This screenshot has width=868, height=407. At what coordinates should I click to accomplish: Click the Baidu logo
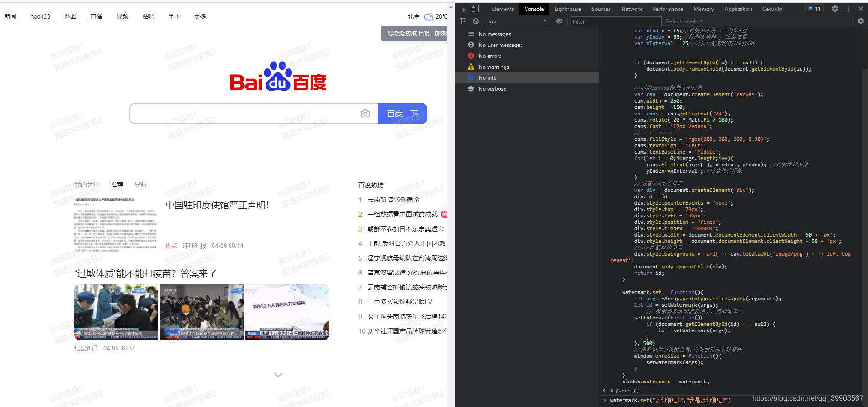(x=278, y=76)
